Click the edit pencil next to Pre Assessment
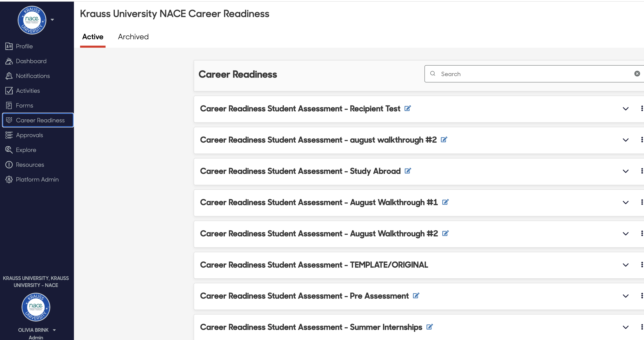 coord(416,295)
